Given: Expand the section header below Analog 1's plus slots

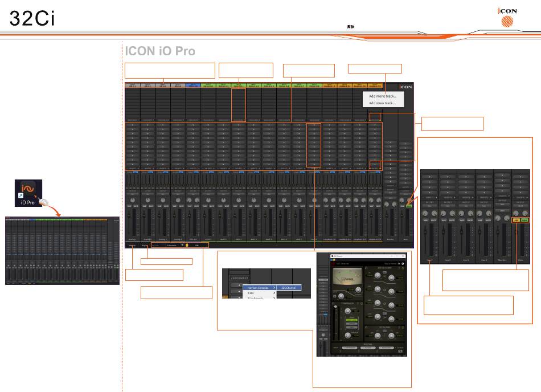Looking at the screenshot, I should [133, 169].
